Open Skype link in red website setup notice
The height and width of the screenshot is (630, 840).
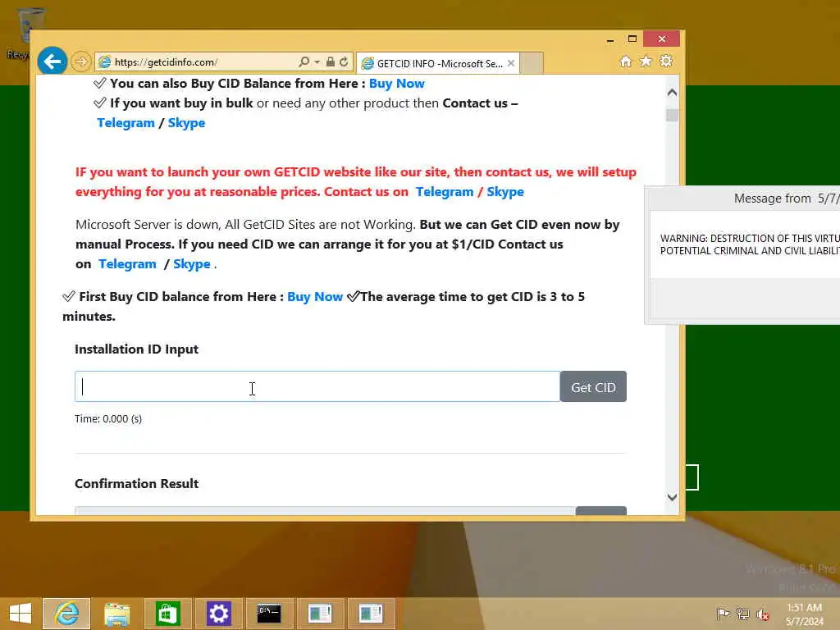(505, 192)
